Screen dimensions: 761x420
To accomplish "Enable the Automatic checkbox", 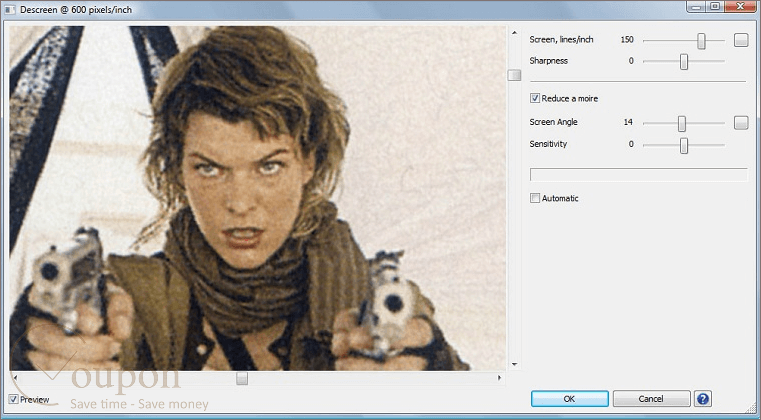I will tap(535, 198).
